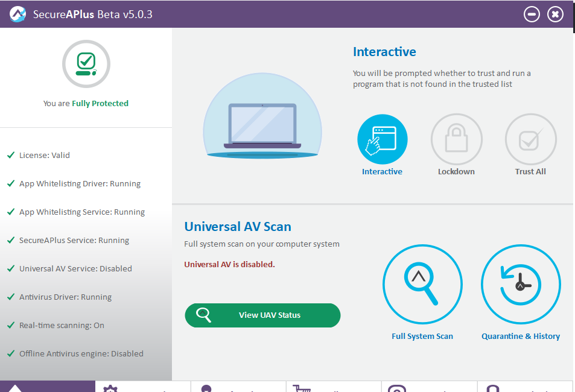Click the green protection status shield icon
This screenshot has height=392, width=575.
point(86,64)
